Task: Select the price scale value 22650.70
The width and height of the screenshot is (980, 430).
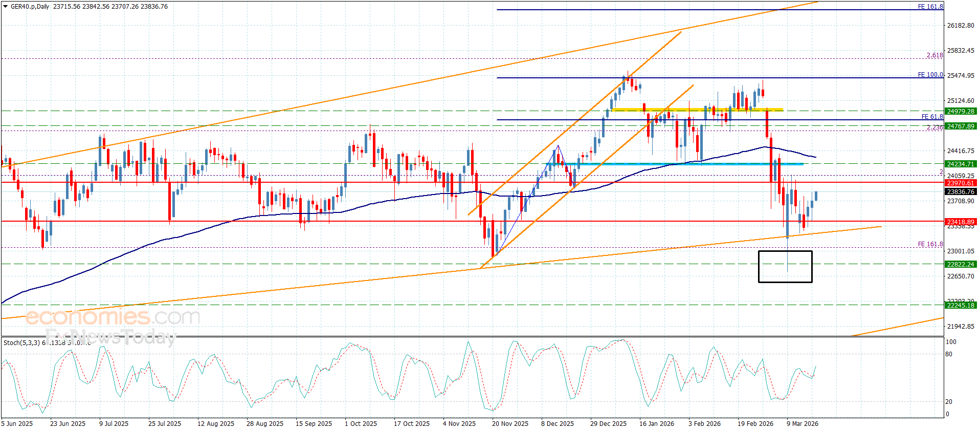Action: point(961,276)
